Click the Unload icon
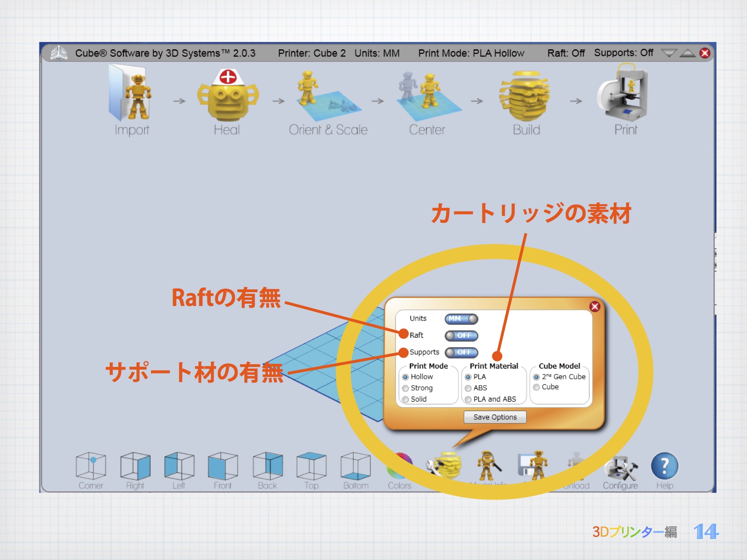 point(576,466)
